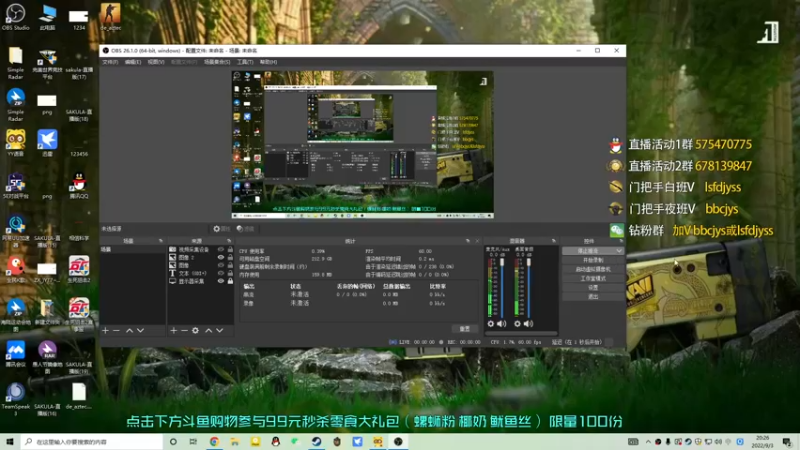The width and height of the screenshot is (800, 450).
Task: Remove selected scene with the minus button
Action: pos(116,331)
